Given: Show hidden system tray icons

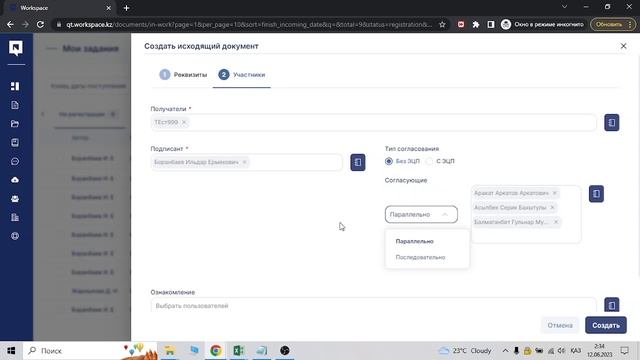Looking at the screenshot, I should [505, 350].
